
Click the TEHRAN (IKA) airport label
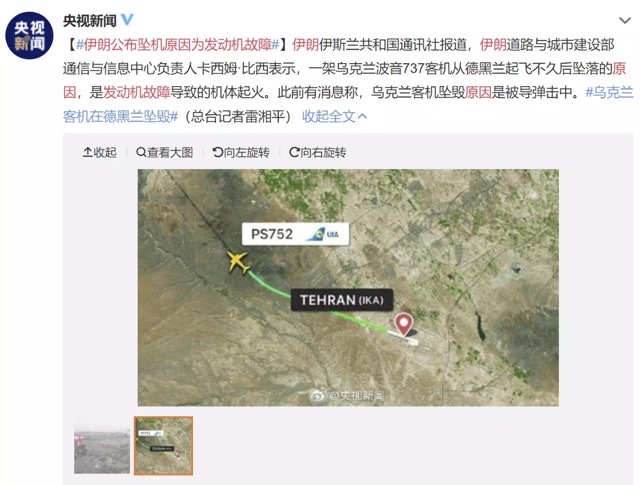[x=342, y=300]
